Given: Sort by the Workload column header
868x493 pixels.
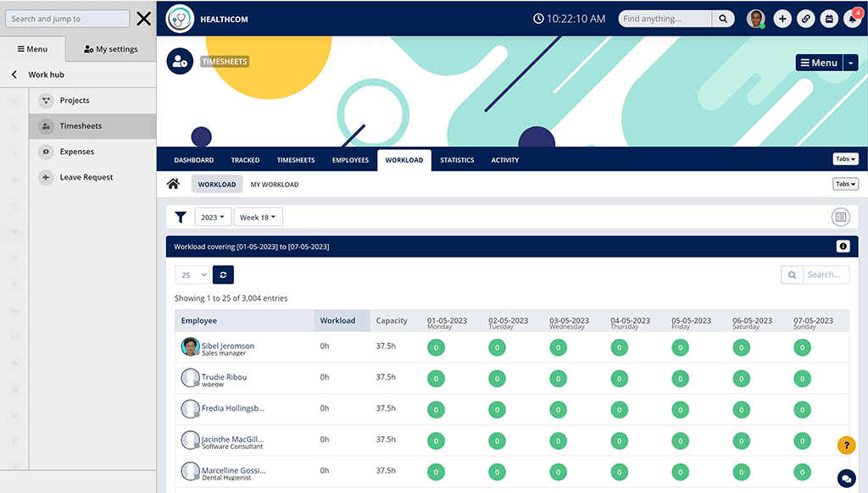Looking at the screenshot, I should point(342,320).
